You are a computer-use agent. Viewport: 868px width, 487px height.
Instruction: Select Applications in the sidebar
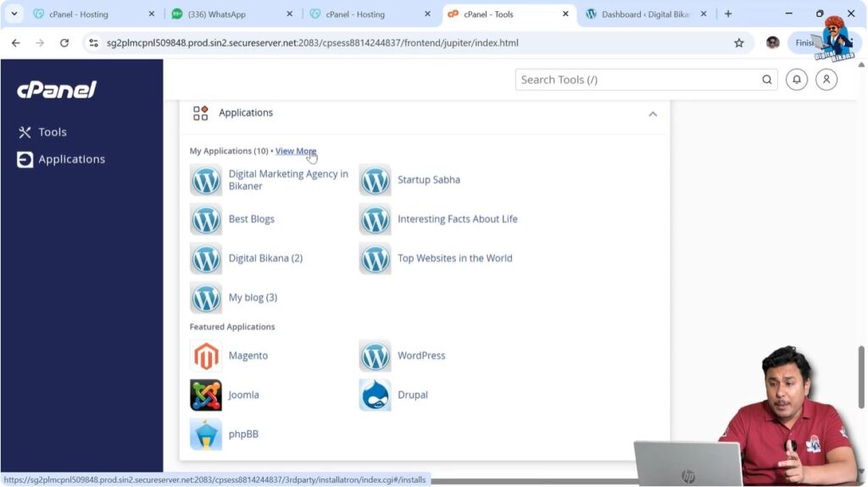click(71, 159)
